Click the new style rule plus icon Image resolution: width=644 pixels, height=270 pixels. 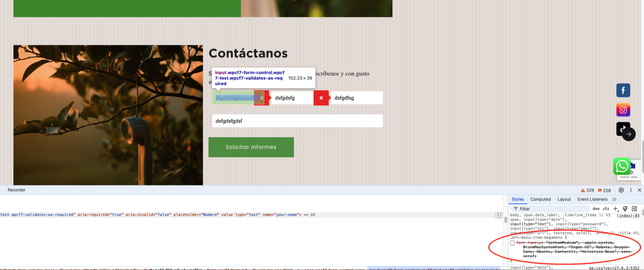(616, 209)
